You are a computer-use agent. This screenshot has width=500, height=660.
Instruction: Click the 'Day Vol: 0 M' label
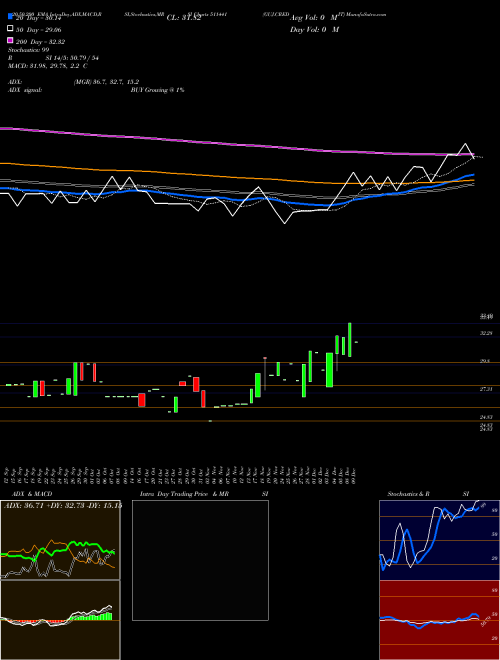tap(314, 30)
